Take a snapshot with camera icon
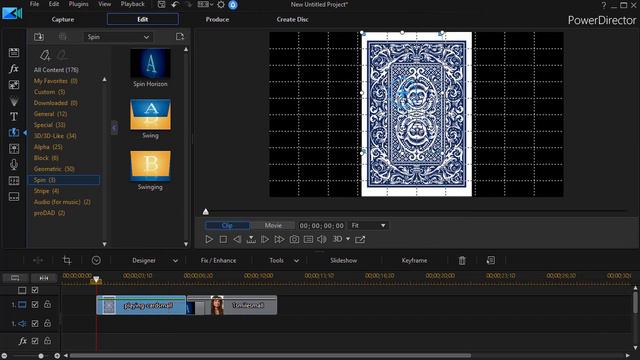Screen dimensions: 640x360 [294, 240]
